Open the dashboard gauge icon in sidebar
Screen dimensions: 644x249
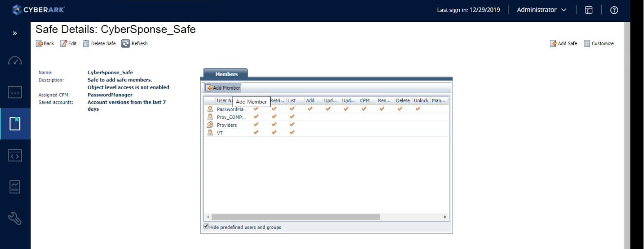pos(15,61)
